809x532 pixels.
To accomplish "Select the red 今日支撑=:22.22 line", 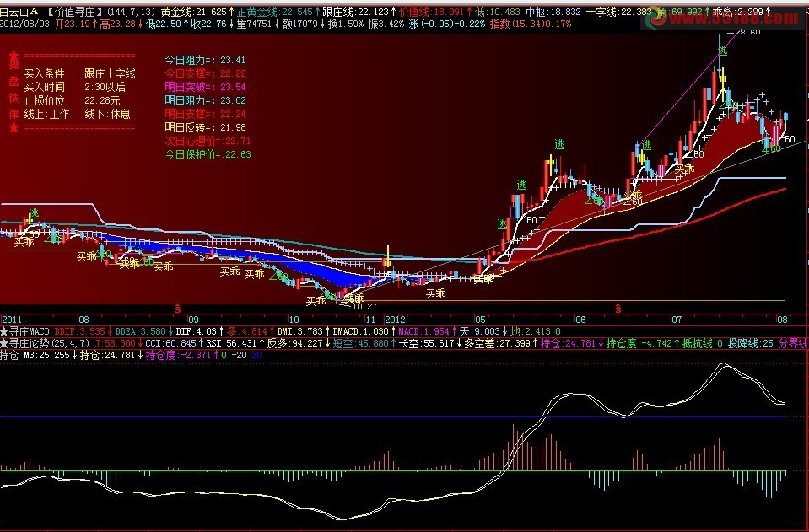I will pyautogui.click(x=205, y=73).
